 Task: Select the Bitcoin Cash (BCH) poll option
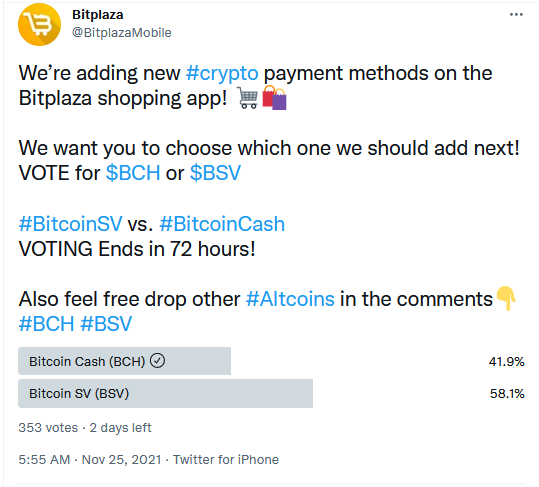271,361
